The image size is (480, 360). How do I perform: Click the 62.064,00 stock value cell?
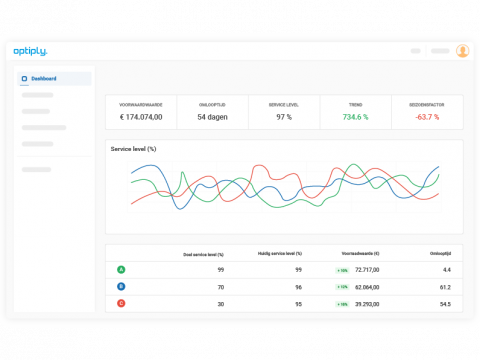[367, 287]
